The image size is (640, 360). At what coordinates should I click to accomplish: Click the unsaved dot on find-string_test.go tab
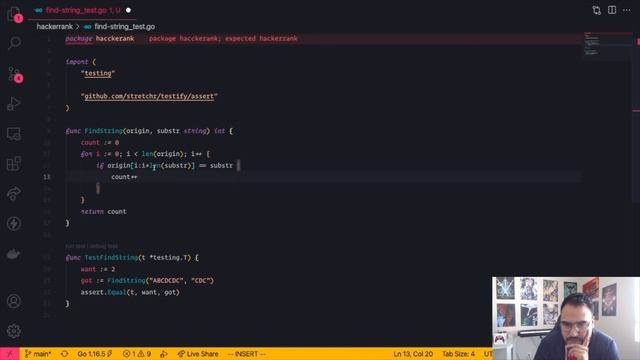pyautogui.click(x=128, y=10)
